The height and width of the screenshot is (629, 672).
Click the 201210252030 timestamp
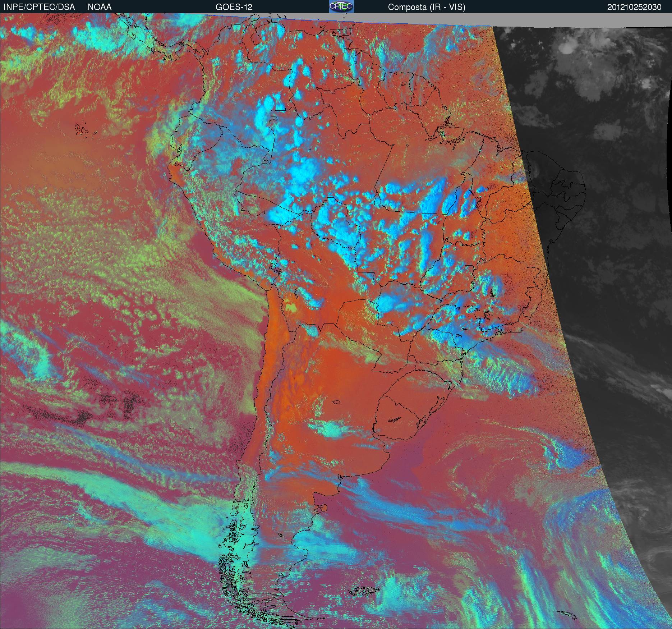point(634,7)
